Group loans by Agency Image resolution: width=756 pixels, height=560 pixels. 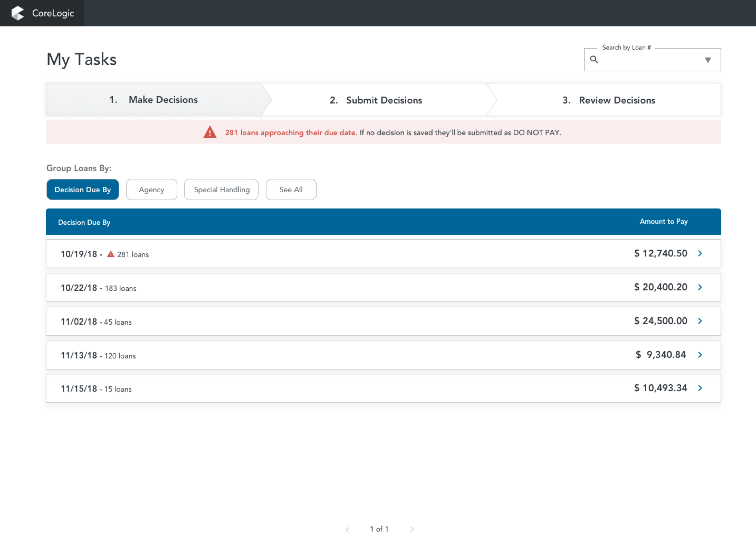[x=152, y=190]
